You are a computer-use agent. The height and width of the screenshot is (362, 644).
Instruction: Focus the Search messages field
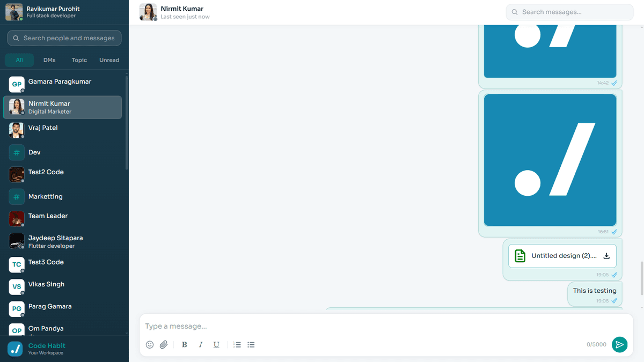pos(569,12)
